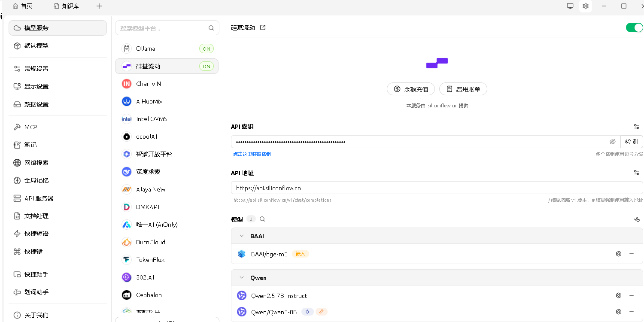Open 显示设置 page

(58, 86)
